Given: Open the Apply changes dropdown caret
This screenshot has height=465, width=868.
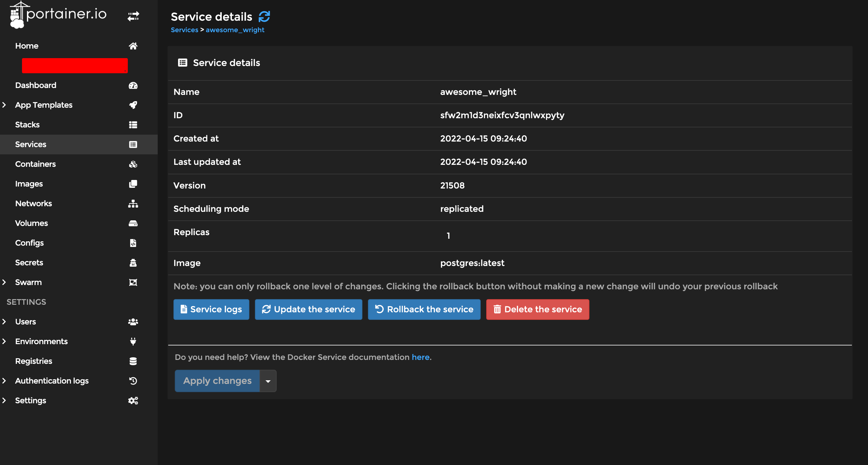Looking at the screenshot, I should (268, 381).
